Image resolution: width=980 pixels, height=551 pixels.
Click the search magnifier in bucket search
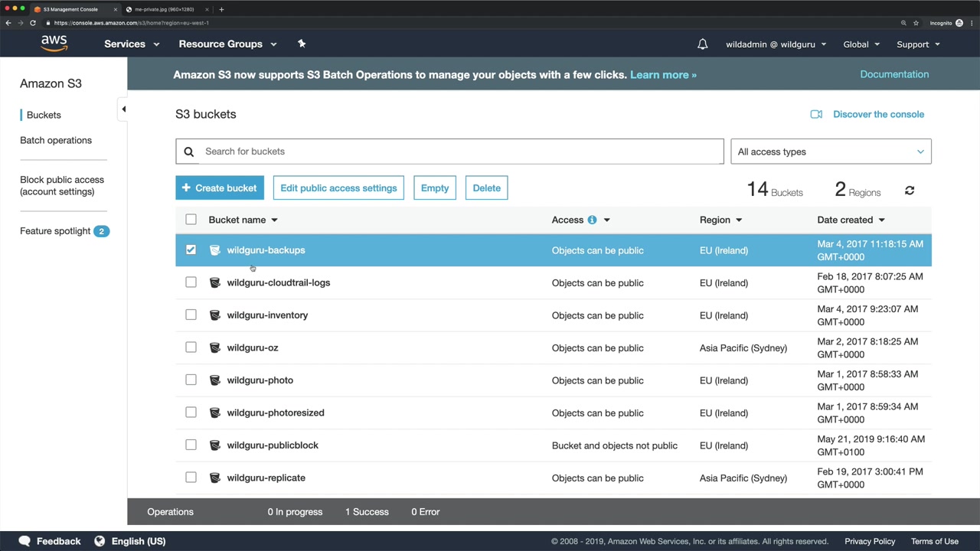click(189, 152)
